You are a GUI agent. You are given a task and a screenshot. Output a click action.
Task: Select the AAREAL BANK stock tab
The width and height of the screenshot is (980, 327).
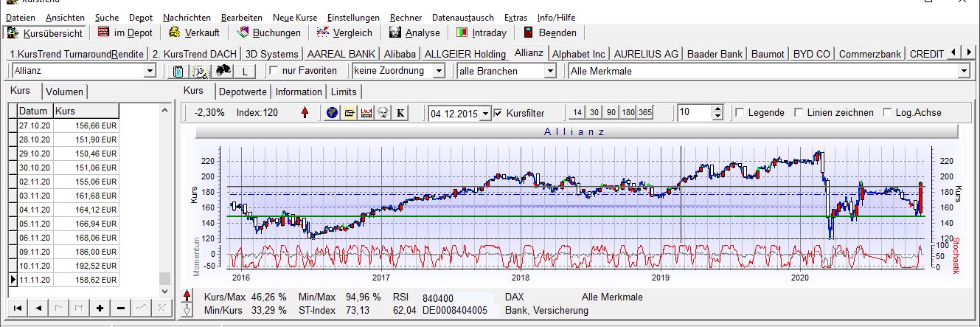(x=340, y=54)
